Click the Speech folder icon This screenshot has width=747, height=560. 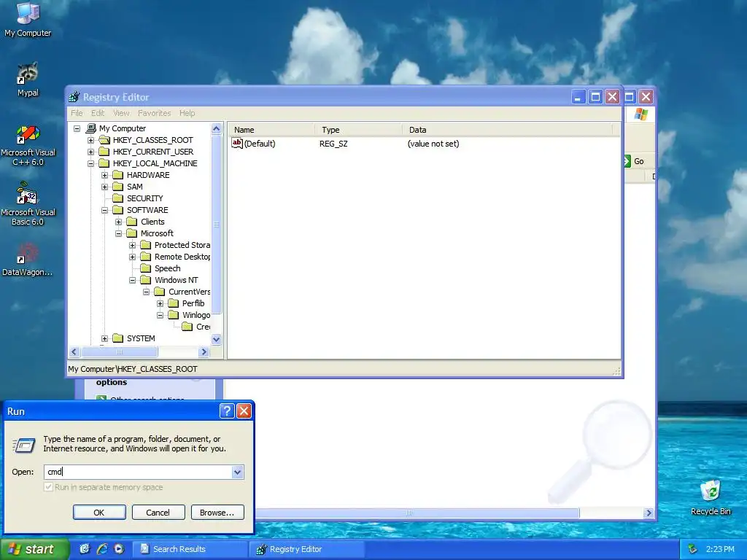145,268
